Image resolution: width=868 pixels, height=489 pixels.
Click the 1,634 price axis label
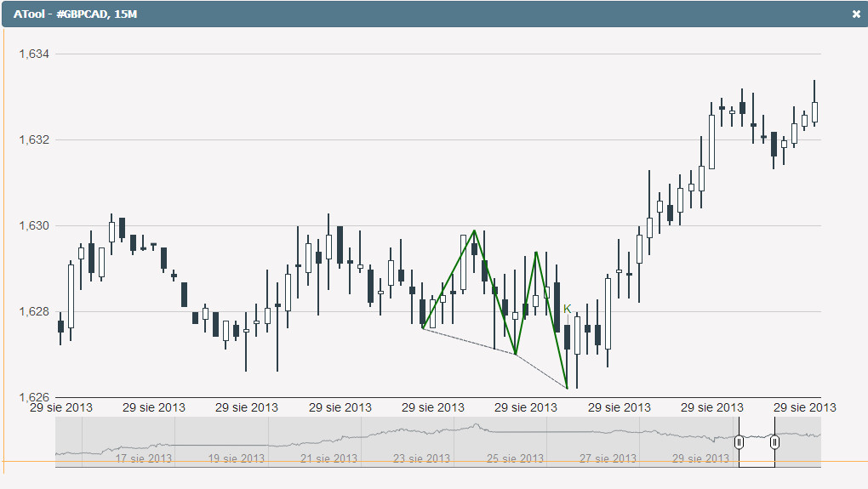pos(34,54)
